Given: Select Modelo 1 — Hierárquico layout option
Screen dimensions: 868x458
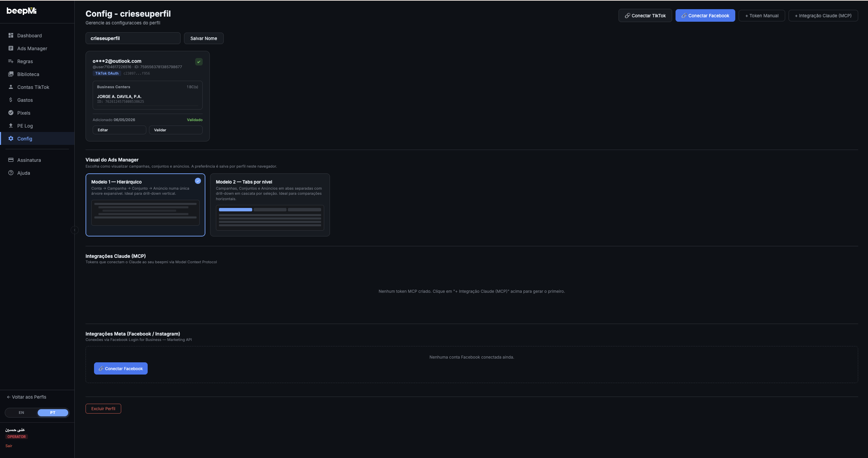Looking at the screenshot, I should (145, 205).
